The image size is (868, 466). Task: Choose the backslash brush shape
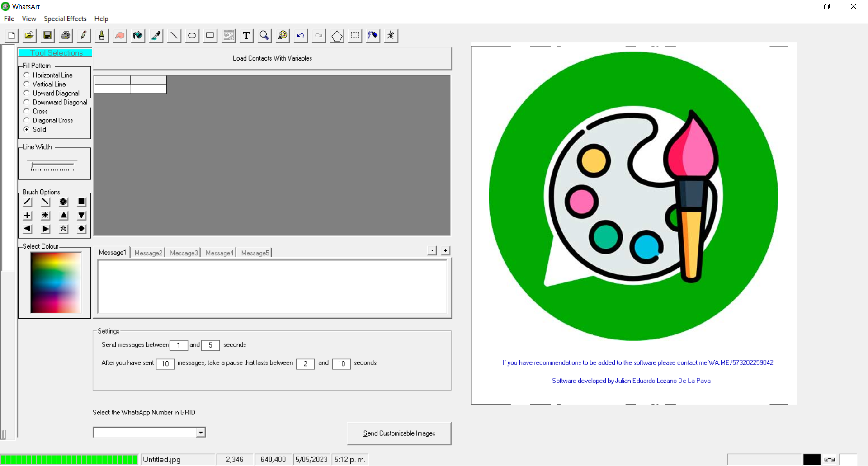point(46,202)
